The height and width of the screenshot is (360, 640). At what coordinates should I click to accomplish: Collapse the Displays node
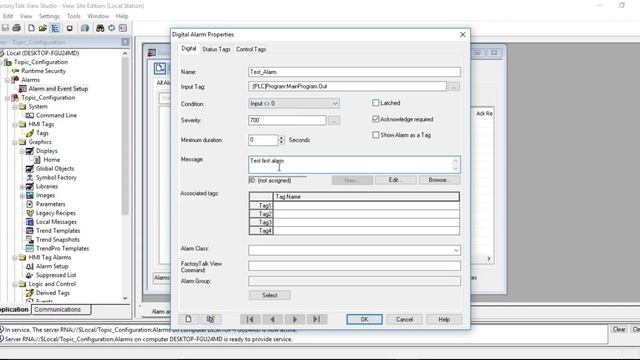(x=22, y=151)
